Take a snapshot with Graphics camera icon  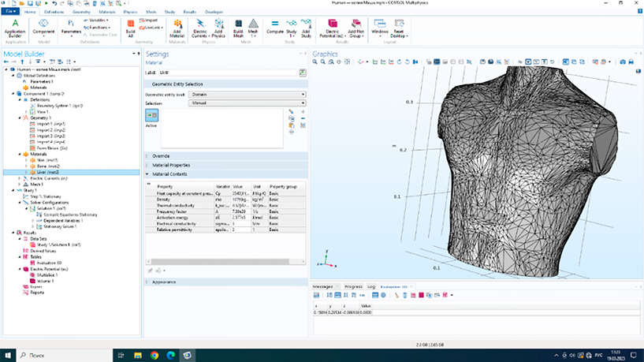pos(623,62)
